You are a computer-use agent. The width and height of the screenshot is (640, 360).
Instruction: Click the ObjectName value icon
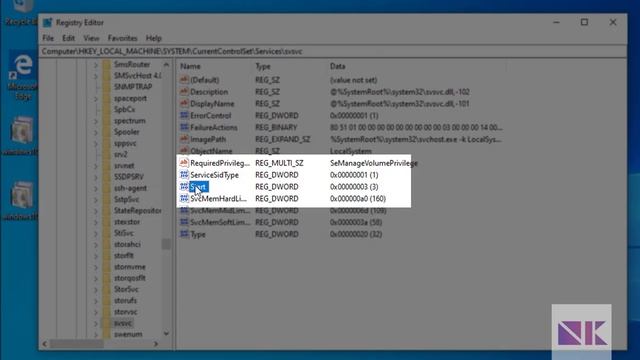point(184,151)
